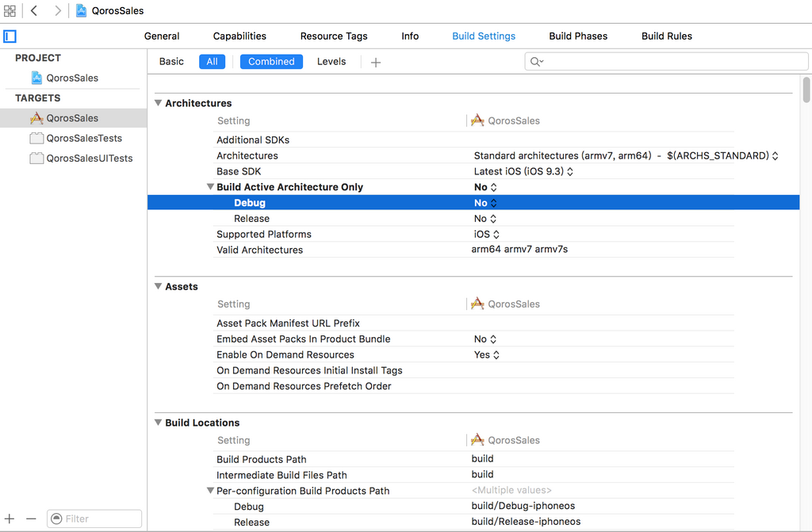Toggle the project and targets sidebar icon
The width and height of the screenshot is (812, 532).
point(10,36)
